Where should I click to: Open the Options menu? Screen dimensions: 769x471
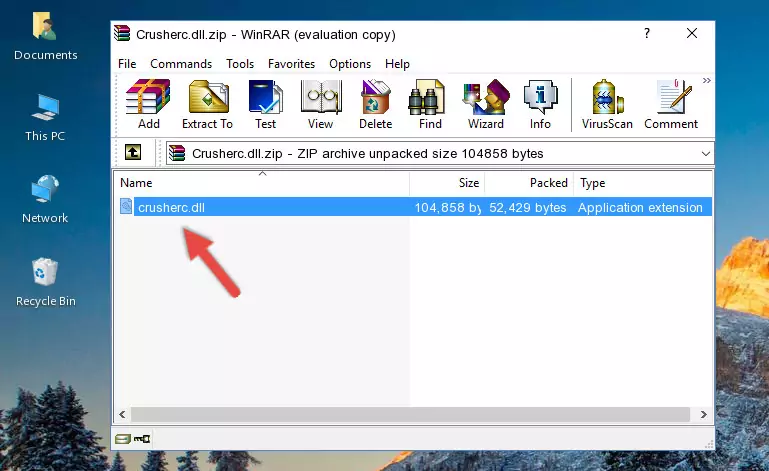[350, 64]
